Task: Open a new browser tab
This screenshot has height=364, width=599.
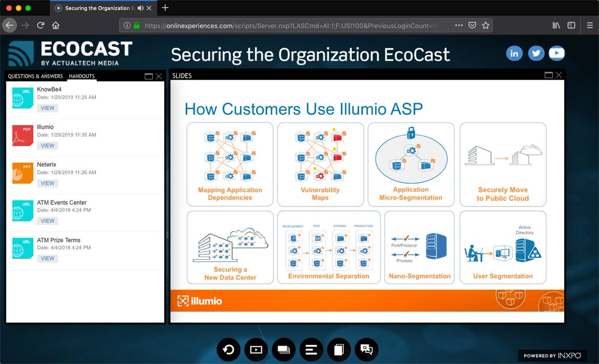Action: pos(165,8)
